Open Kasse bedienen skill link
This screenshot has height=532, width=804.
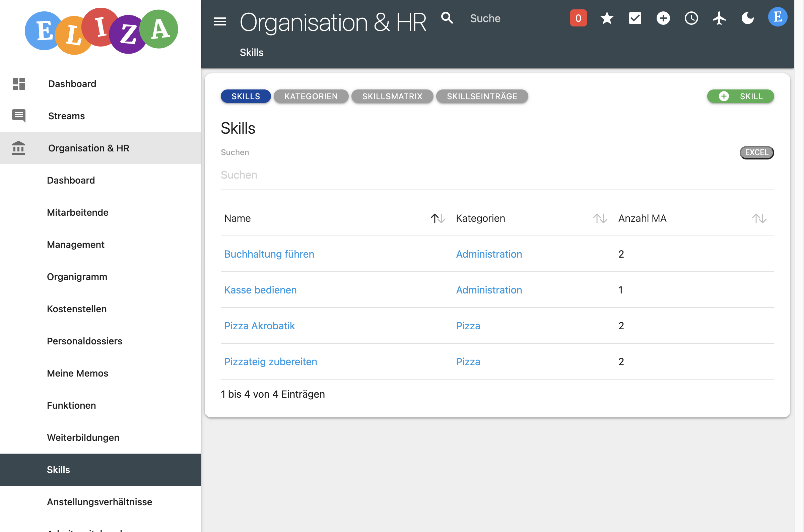coord(260,290)
